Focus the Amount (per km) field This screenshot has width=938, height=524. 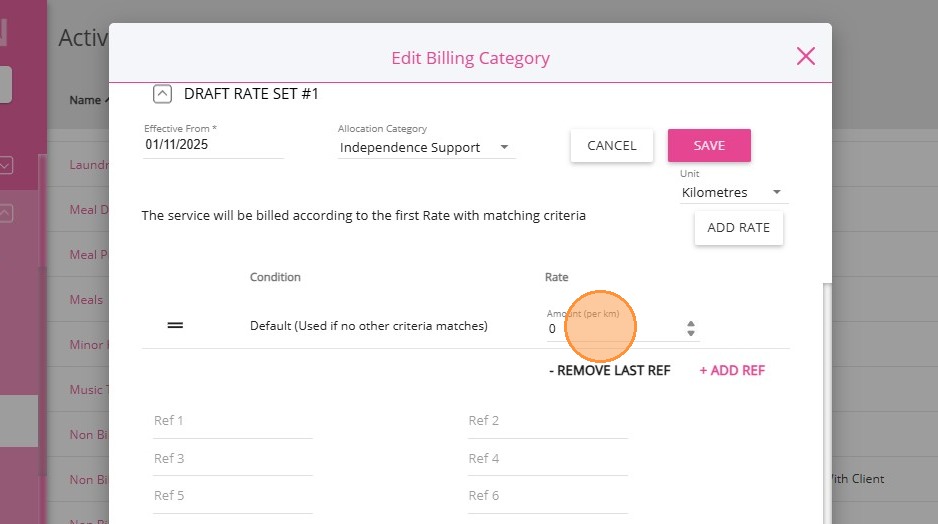click(x=612, y=329)
